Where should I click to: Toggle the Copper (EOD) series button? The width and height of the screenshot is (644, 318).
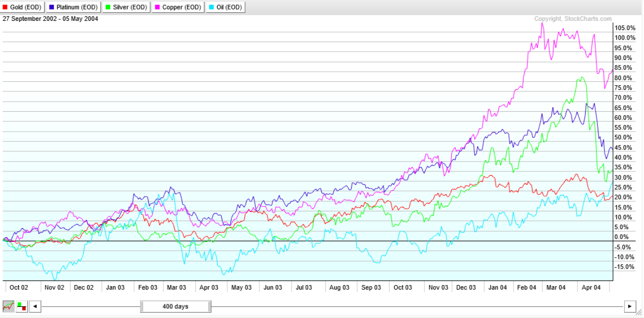(178, 7)
